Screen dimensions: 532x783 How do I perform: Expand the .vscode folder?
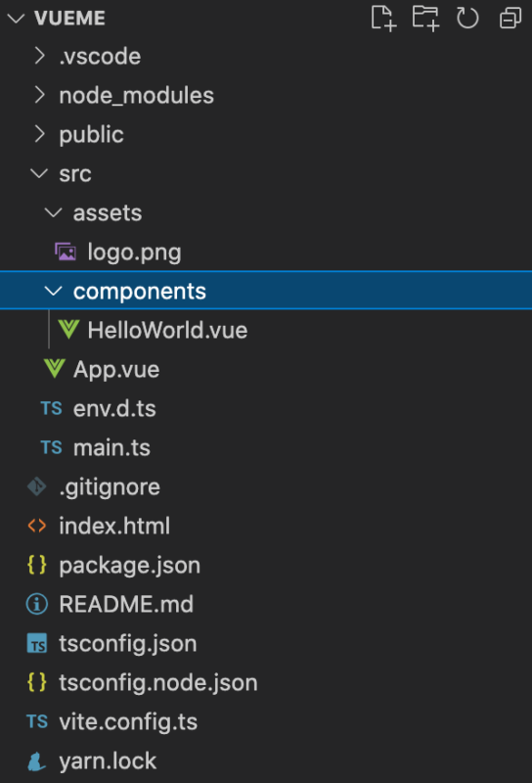pyautogui.click(x=39, y=56)
